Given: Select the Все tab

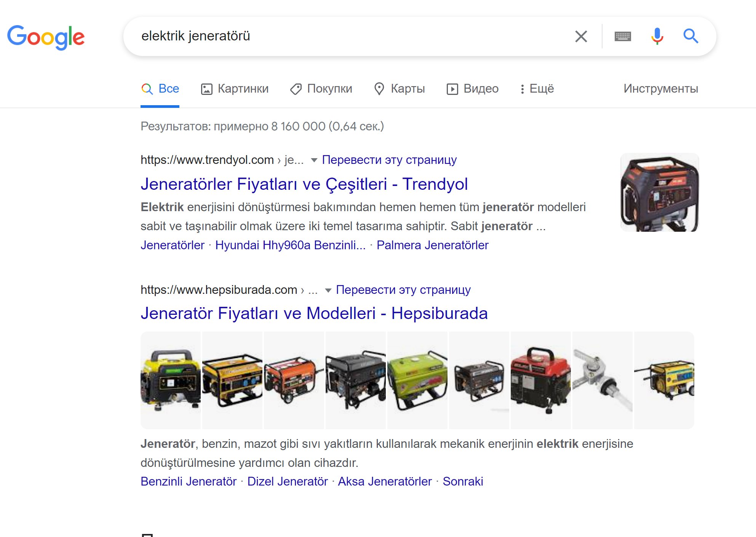Looking at the screenshot, I should pyautogui.click(x=160, y=88).
